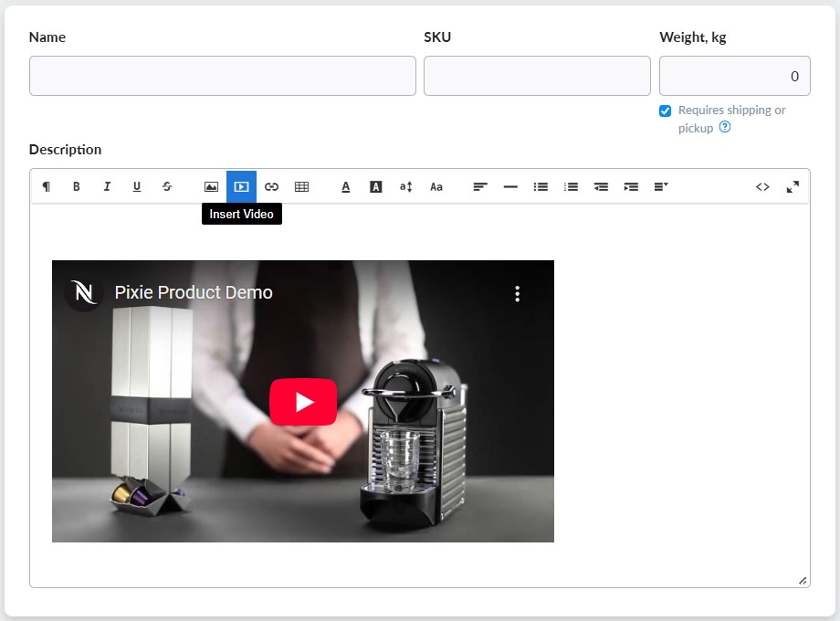Viewport: 840px width, 621px height.
Task: Toggle ordered numbered list
Action: click(x=571, y=186)
